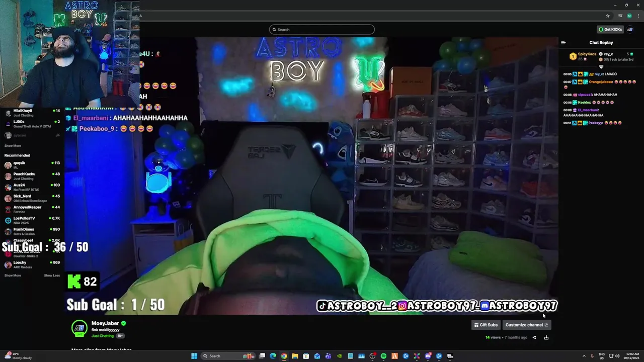The height and width of the screenshot is (362, 644).
Task: Open Google Chrome from taskbar
Action: (x=284, y=356)
